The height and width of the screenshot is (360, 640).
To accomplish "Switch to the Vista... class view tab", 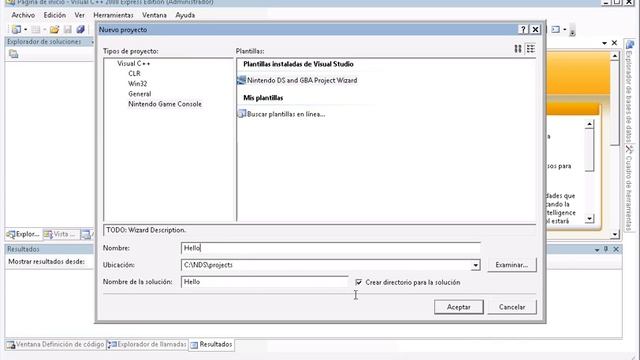I will (x=61, y=234).
